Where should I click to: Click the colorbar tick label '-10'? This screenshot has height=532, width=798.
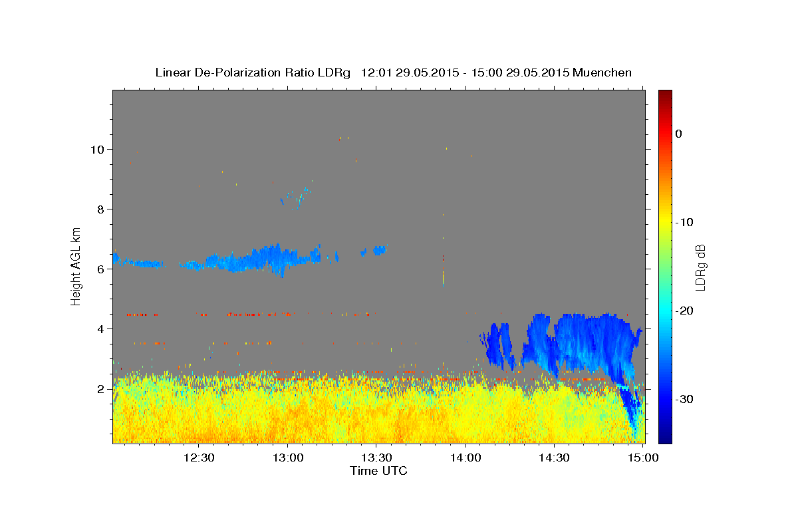[x=686, y=222]
